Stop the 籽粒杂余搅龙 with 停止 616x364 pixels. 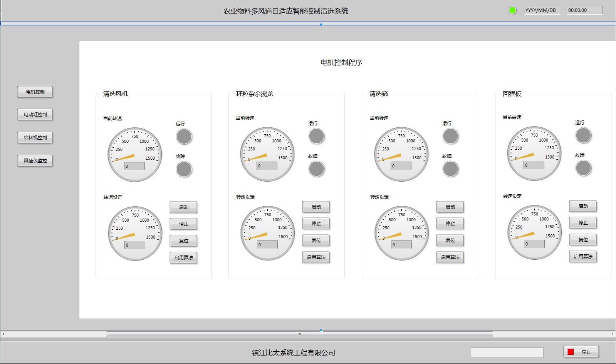316,224
